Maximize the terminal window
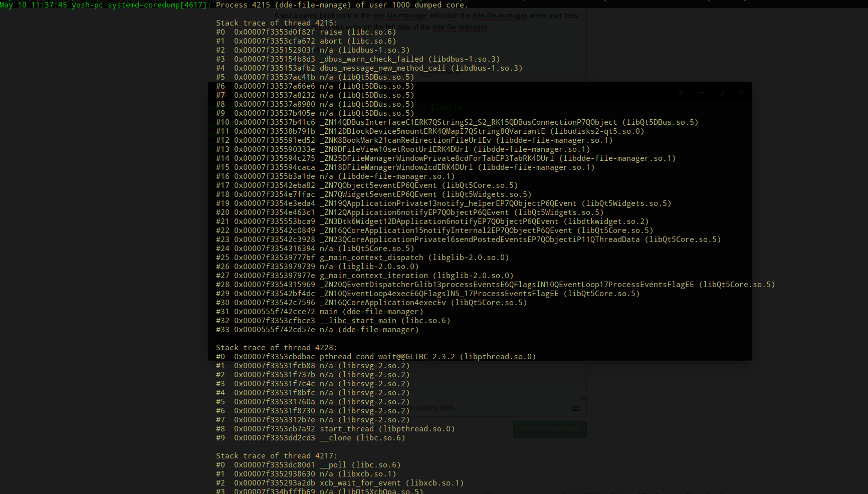This screenshot has width=868, height=494. 721,92
